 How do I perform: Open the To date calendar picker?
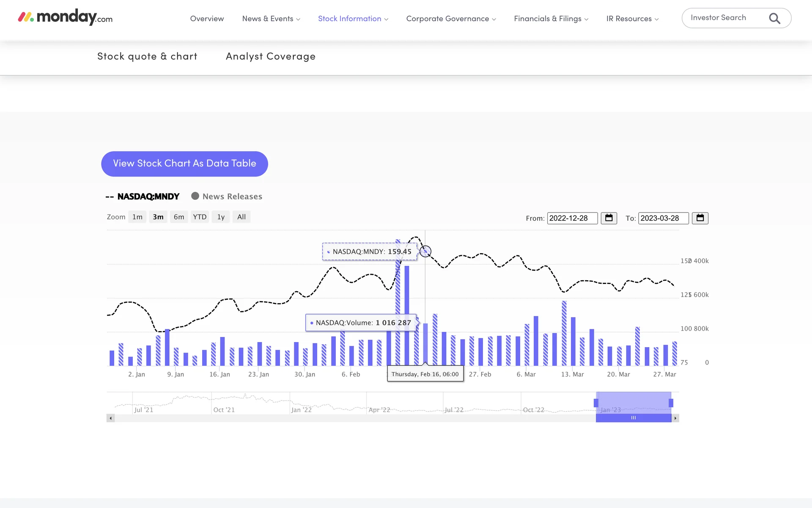(700, 218)
